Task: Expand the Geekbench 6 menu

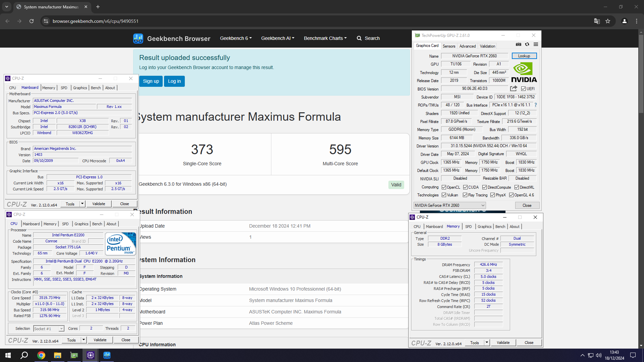Action: pos(236,38)
